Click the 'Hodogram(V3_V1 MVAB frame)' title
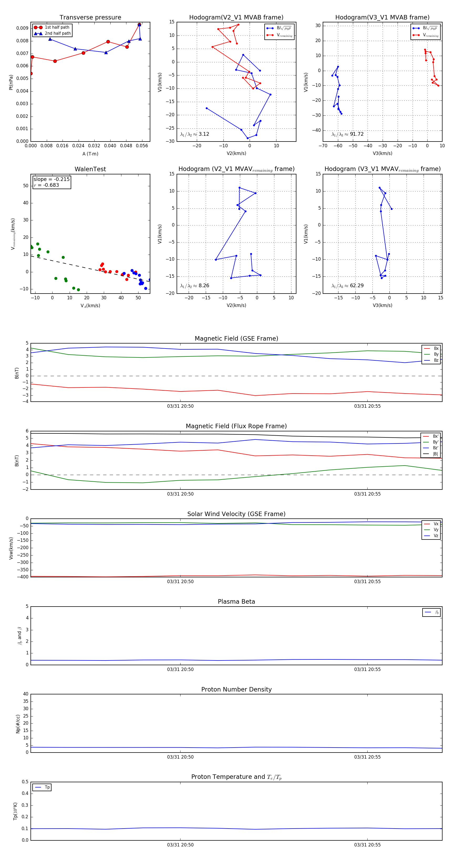 [x=382, y=18]
